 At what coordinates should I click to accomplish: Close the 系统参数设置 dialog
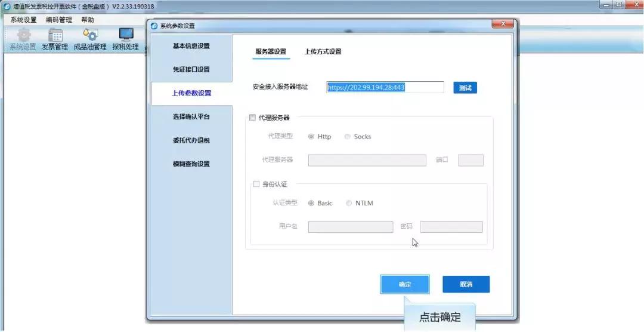pyautogui.click(x=503, y=24)
